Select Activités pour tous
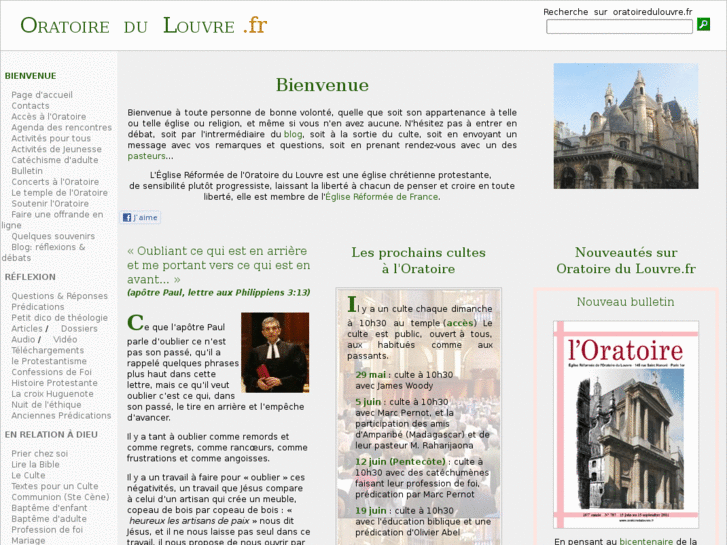This screenshot has width=727, height=545. 51,138
